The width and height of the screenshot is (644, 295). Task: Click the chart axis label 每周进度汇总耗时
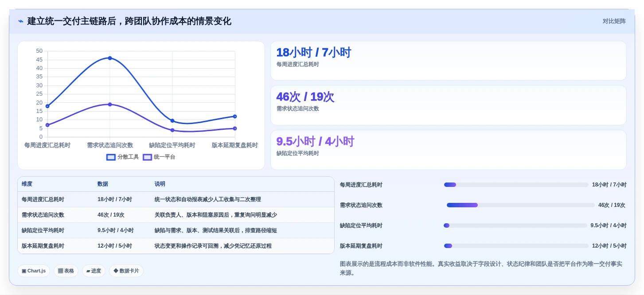point(47,145)
